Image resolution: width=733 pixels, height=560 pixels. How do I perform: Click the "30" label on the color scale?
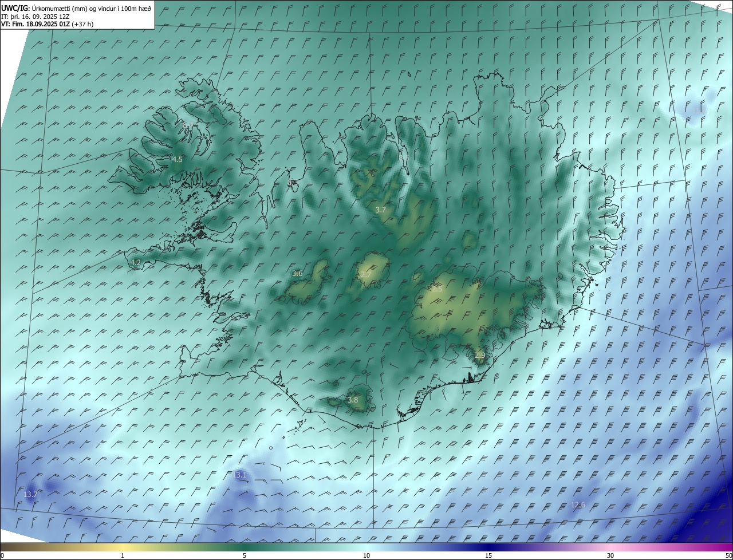[x=610, y=556]
